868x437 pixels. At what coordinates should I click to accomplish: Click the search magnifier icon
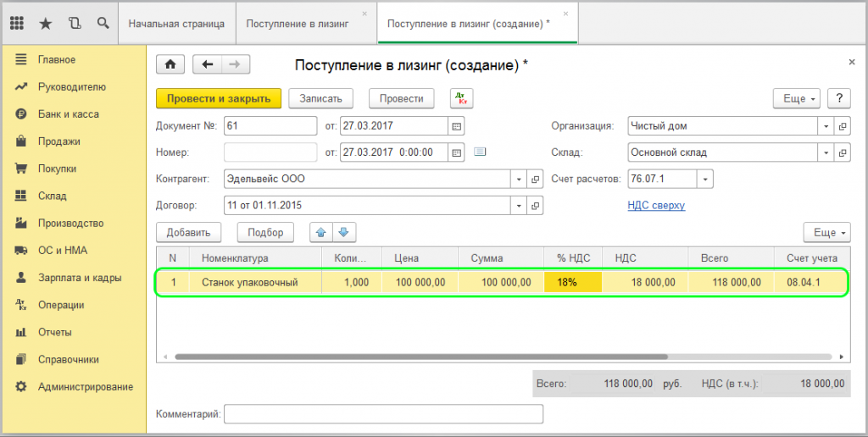coord(103,24)
